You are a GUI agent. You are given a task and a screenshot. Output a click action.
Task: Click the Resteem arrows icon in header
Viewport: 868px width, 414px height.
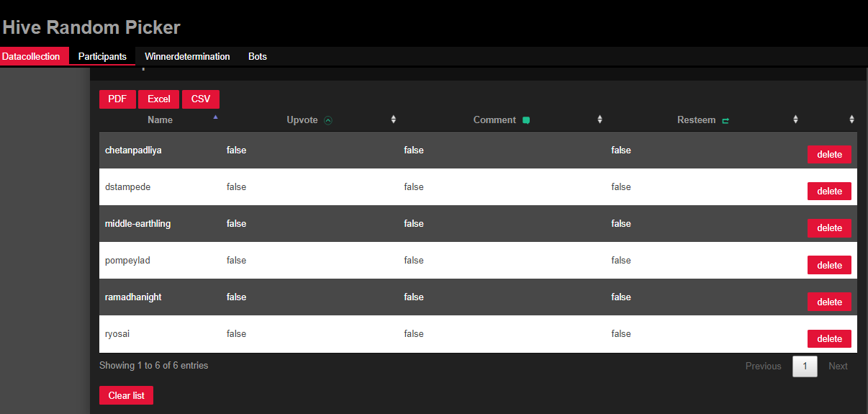725,120
